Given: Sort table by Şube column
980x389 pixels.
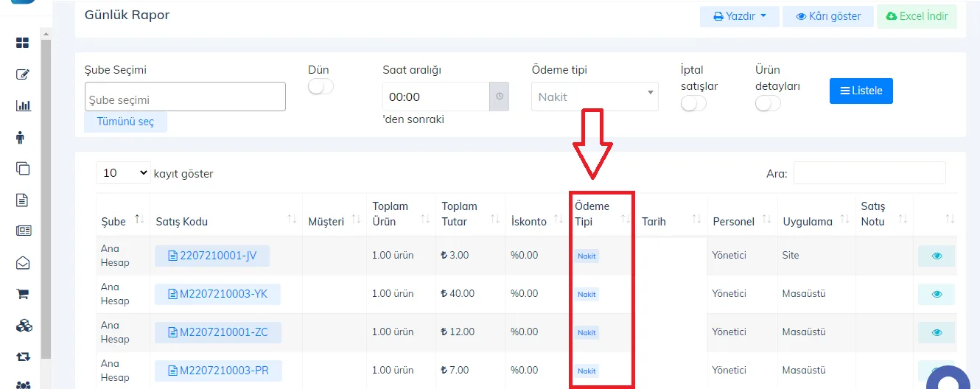Looking at the screenshot, I should point(122,214).
